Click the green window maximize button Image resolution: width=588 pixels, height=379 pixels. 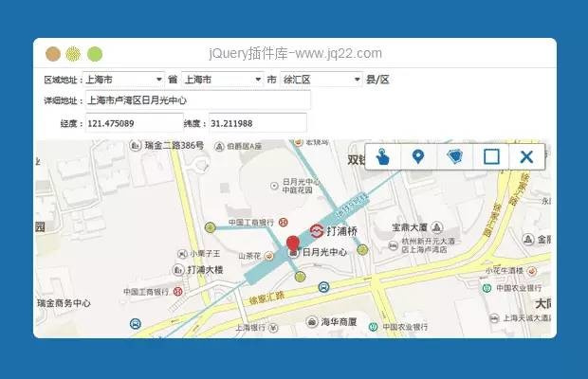(x=95, y=54)
